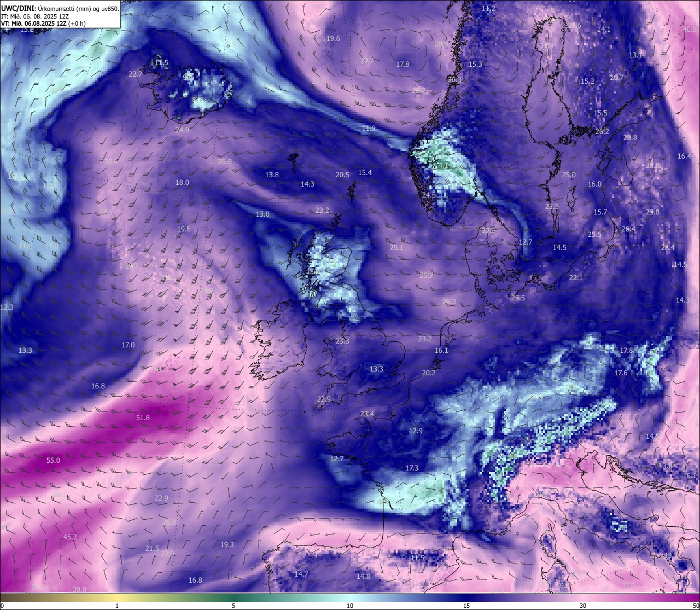
Task: Click the 40.9 value at the top right
Action: (x=690, y=29)
